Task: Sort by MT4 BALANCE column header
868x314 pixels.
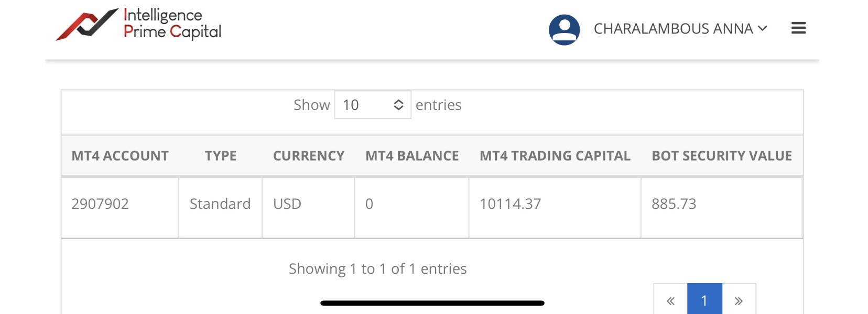Action: (412, 156)
